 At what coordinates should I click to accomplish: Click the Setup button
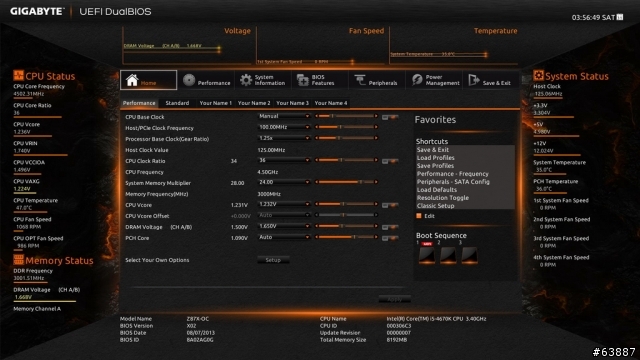[x=273, y=260]
